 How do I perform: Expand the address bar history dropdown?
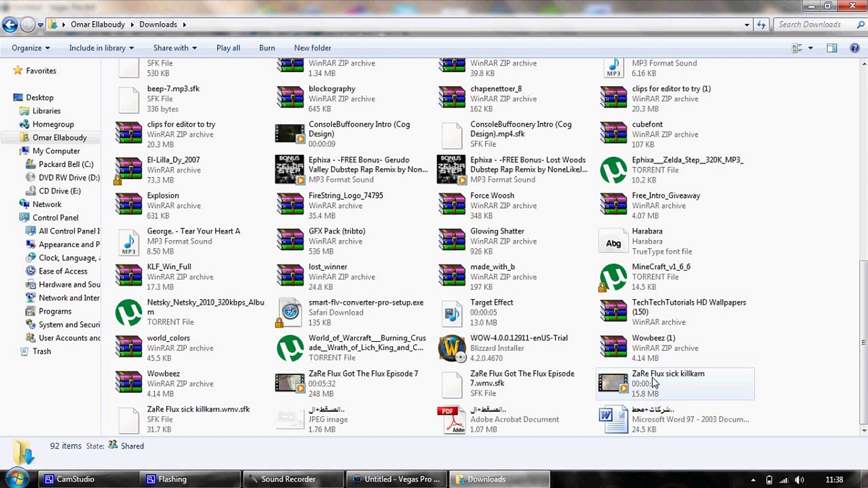747,25
